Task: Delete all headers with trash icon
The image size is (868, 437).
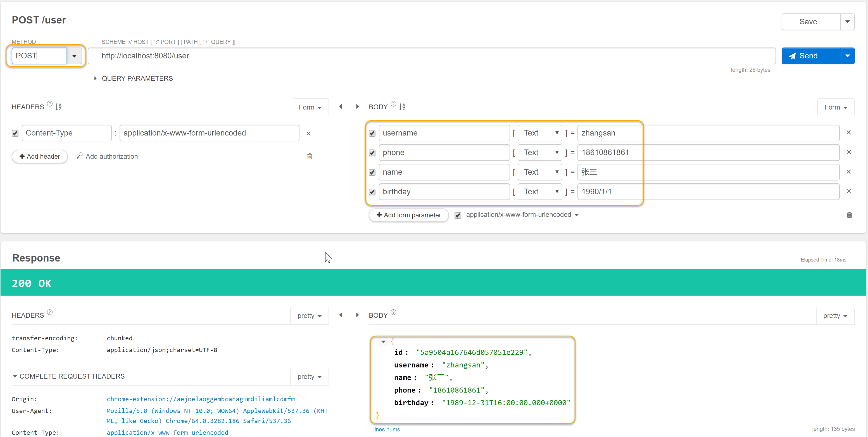Action: click(310, 156)
